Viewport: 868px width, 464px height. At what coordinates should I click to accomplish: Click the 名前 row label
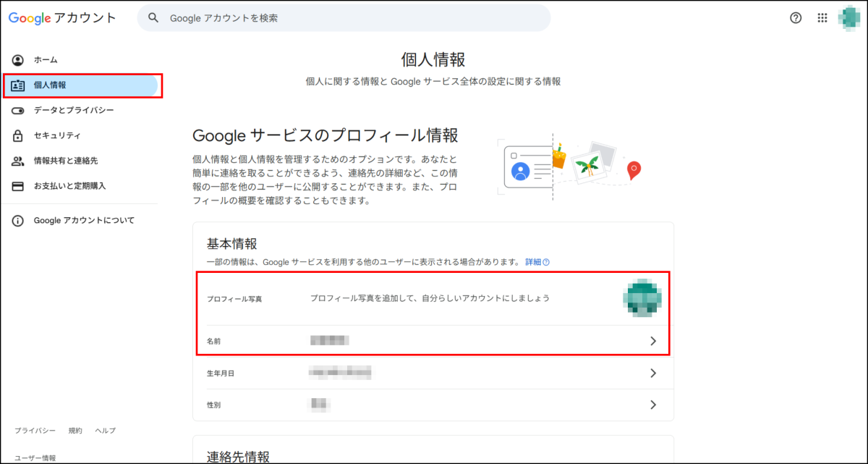pyautogui.click(x=214, y=341)
